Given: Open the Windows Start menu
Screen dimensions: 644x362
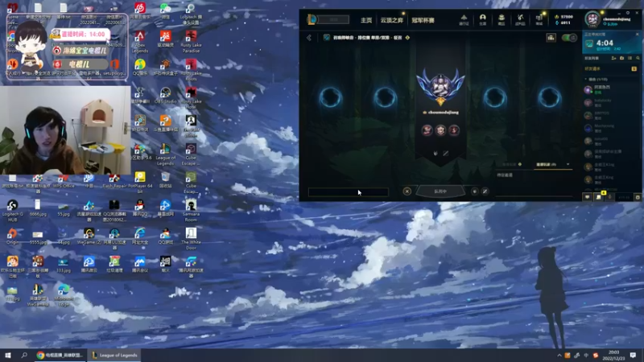Looking at the screenshot, I should coord(8,355).
